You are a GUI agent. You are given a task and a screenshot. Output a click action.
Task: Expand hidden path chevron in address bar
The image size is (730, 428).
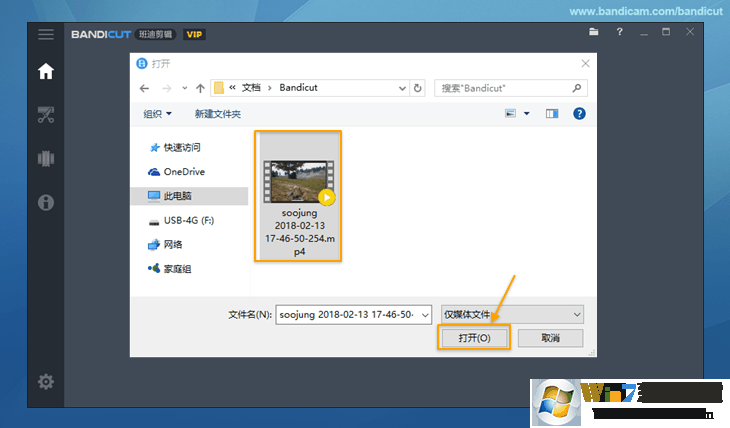point(232,88)
